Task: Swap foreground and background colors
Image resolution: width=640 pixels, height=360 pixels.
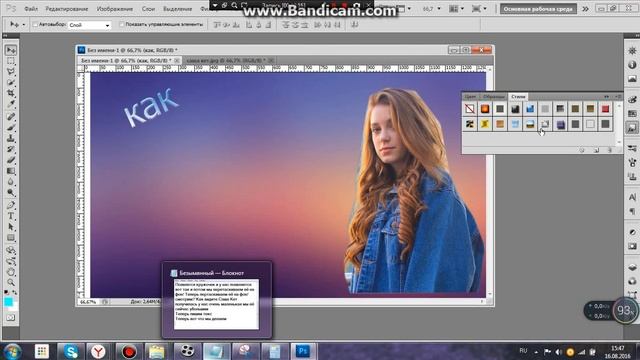Action: coord(15,292)
